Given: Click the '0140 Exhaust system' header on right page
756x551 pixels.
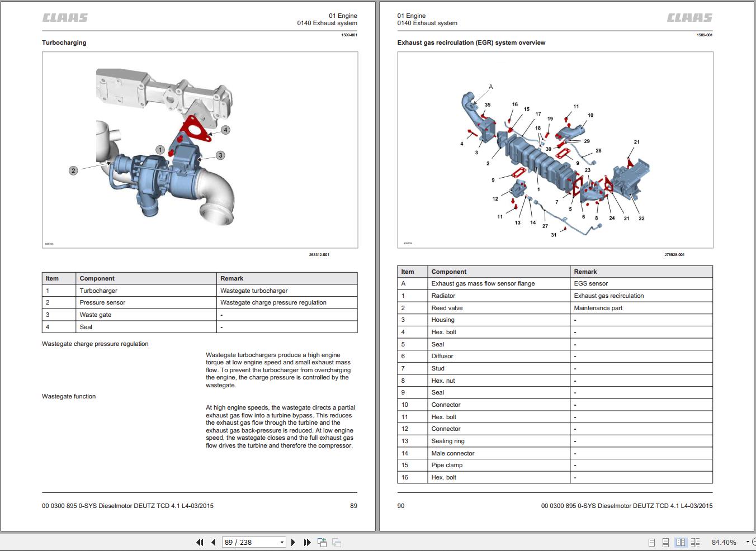Looking at the screenshot, I should pos(427,23).
